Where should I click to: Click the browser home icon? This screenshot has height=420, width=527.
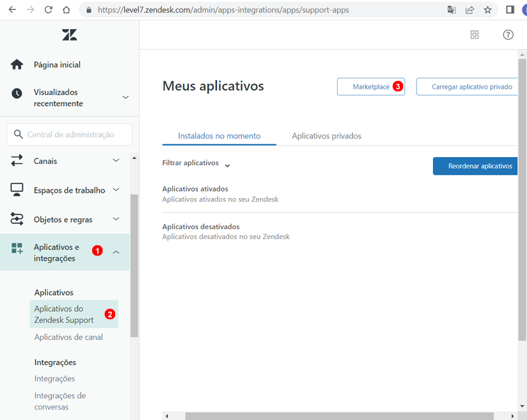67,10
